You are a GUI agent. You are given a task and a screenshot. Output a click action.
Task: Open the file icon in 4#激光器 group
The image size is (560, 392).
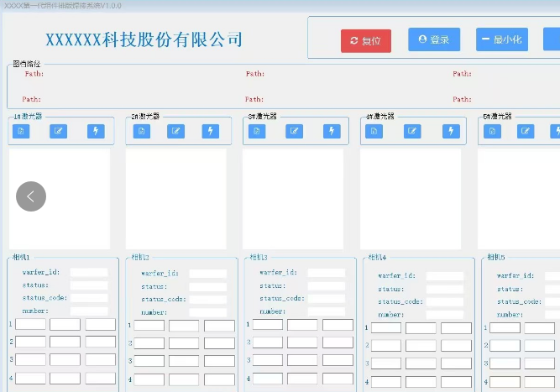click(x=374, y=132)
